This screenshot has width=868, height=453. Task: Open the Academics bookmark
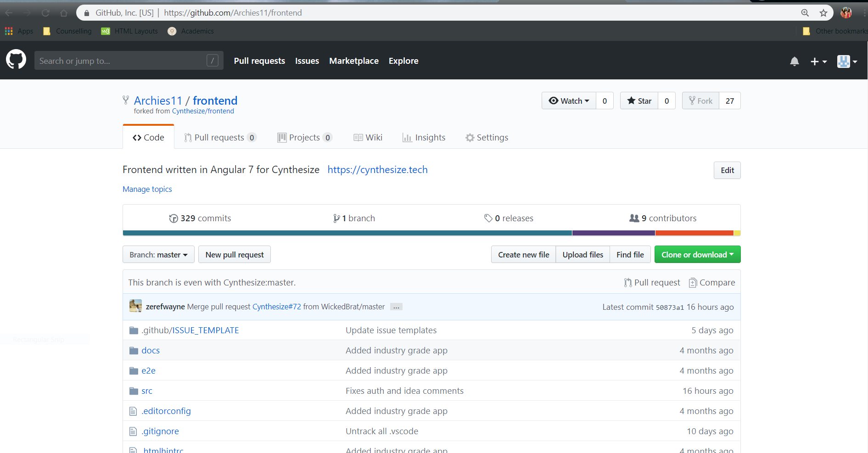tap(191, 31)
